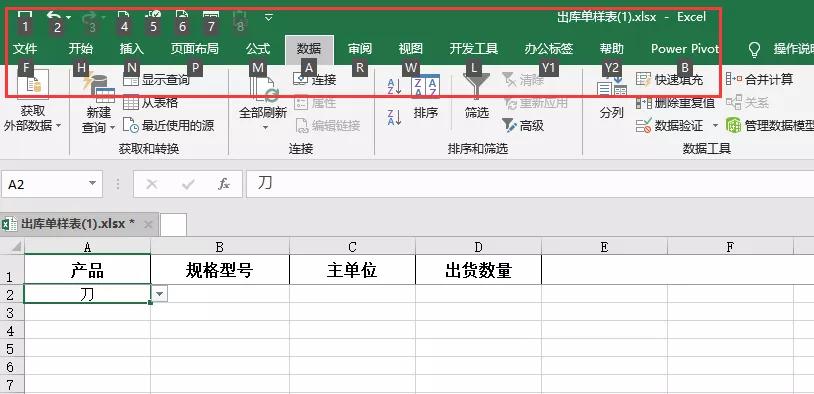Select column B header
The width and height of the screenshot is (814, 394).
[220, 247]
